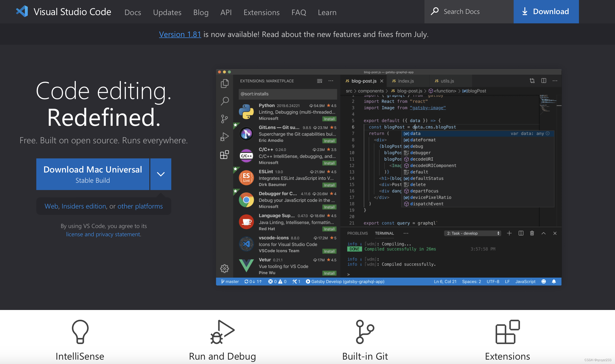Open Source Control icon in activity bar

(224, 119)
